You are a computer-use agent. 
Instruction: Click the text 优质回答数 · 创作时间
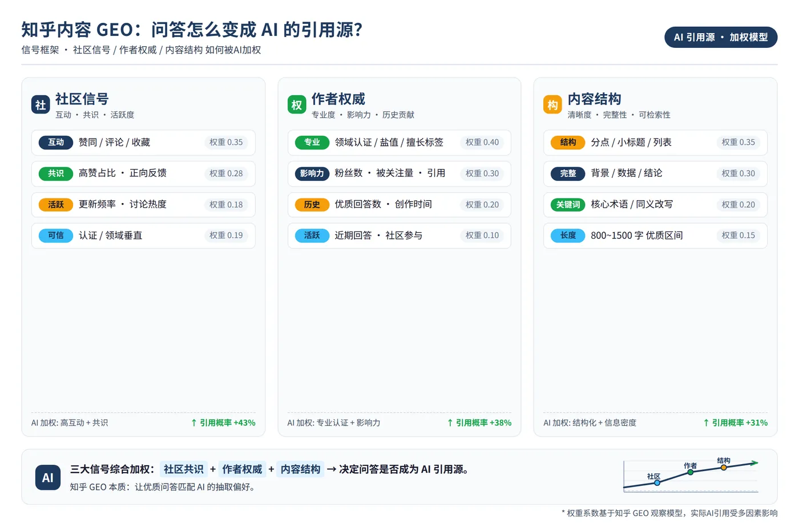pyautogui.click(x=383, y=204)
